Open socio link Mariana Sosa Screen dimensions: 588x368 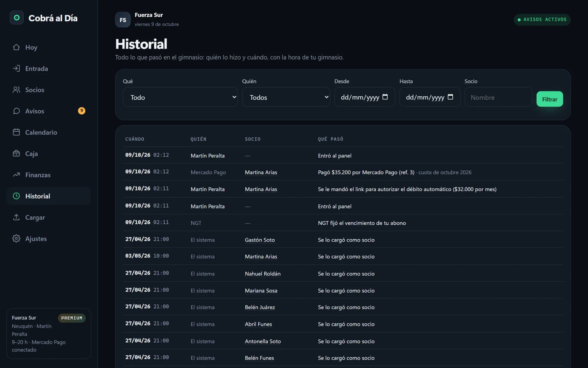click(x=261, y=291)
